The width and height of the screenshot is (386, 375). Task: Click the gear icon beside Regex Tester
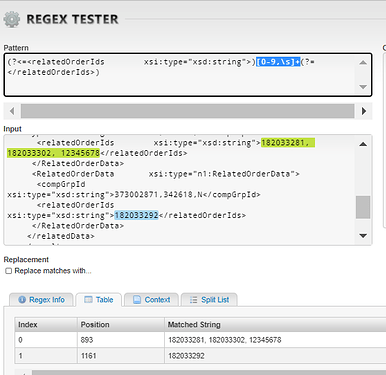tap(12, 19)
